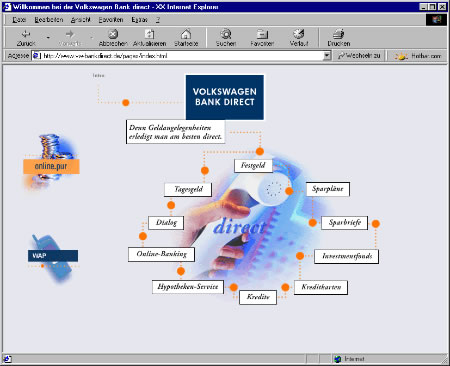Open the Hypotheken-Service link
Image resolution: width=450 pixels, height=366 pixels.
click(188, 287)
